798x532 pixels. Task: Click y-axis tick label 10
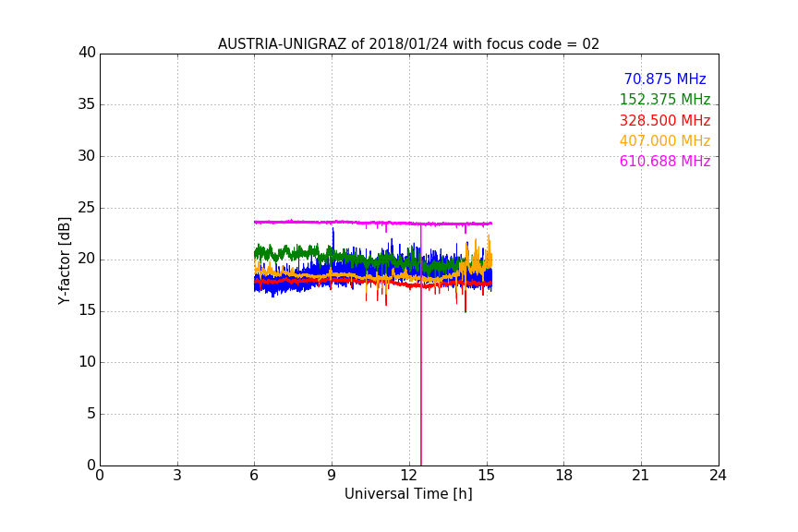click(x=87, y=362)
